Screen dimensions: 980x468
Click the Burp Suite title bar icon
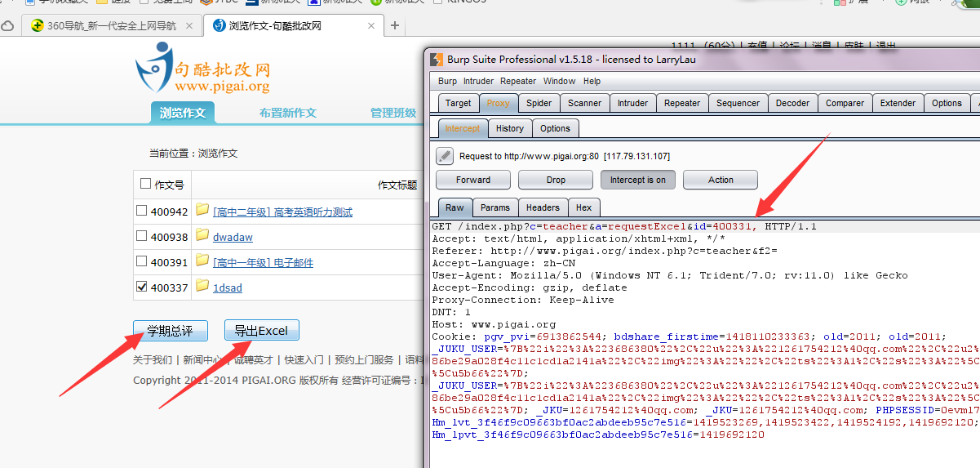point(436,60)
